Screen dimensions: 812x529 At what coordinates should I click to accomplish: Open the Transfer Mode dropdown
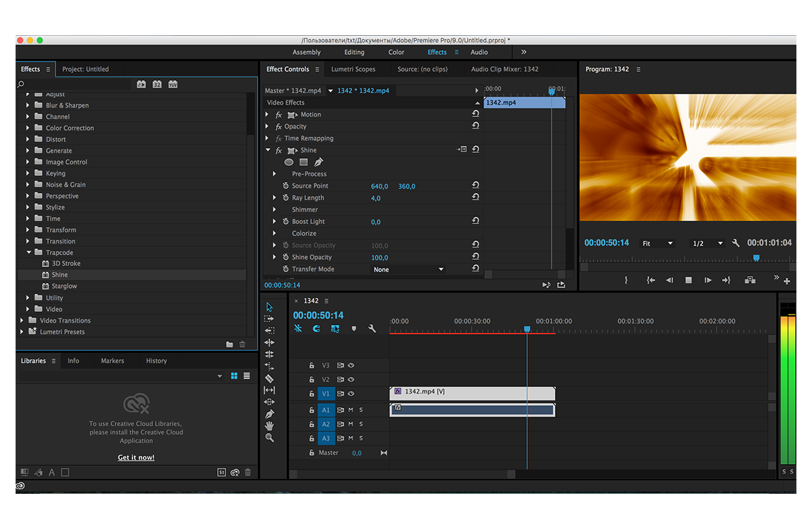coord(409,269)
